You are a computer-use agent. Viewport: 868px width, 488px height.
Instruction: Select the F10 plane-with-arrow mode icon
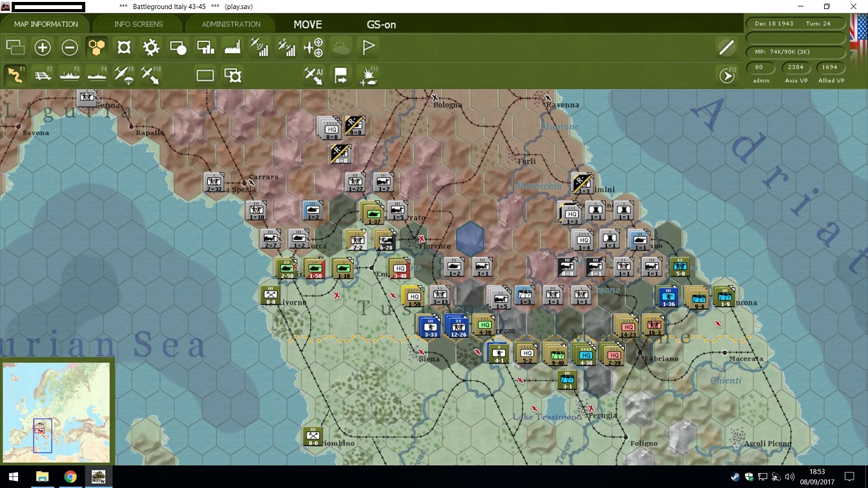[151, 75]
